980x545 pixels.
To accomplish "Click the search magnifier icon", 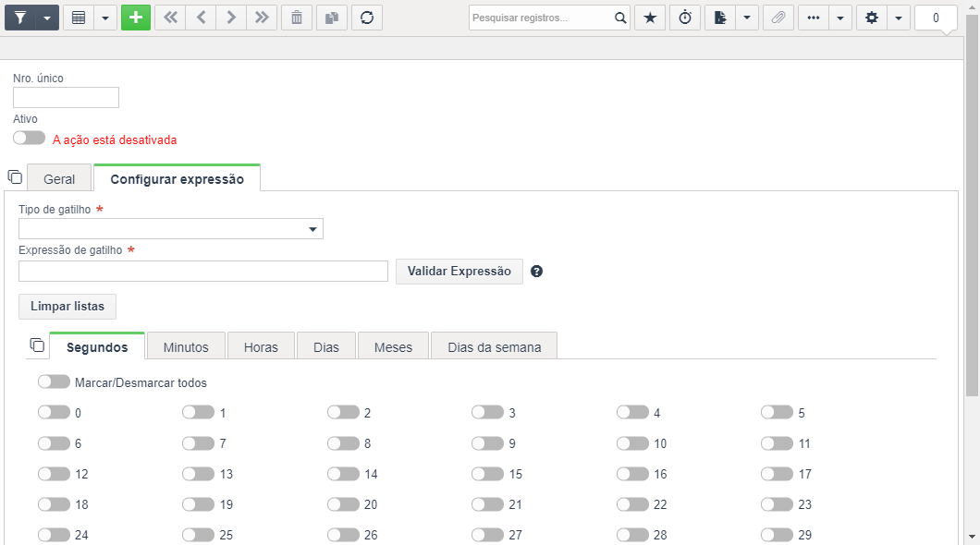I will (620, 18).
